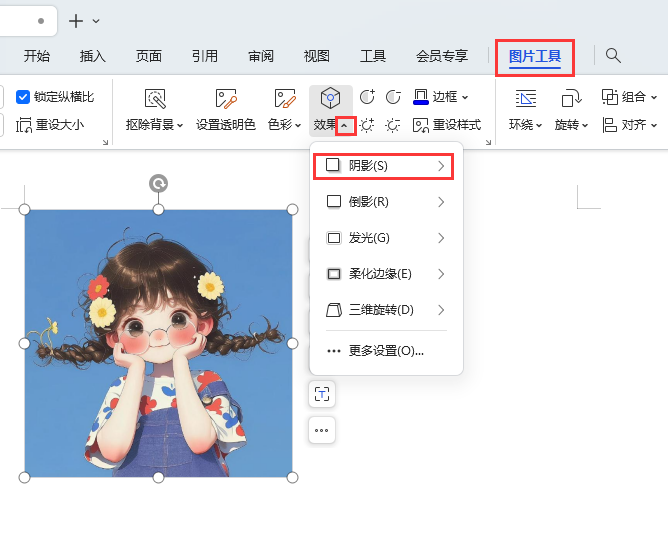Screen dimensions: 668x555
Task: Select the 图片工具 tab
Action: [x=535, y=57]
